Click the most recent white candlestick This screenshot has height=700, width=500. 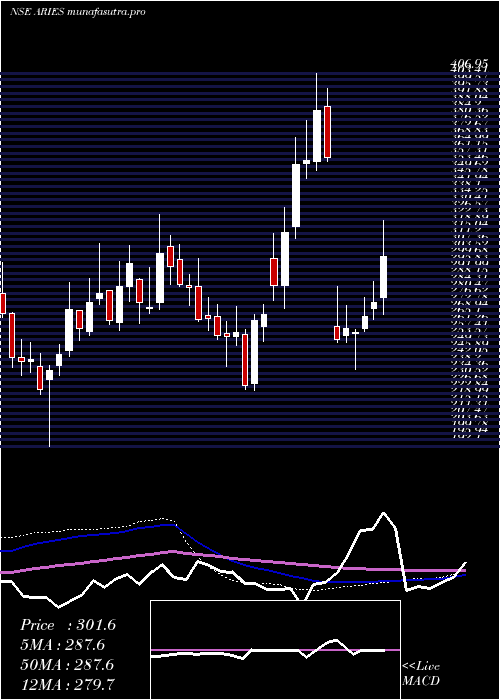point(383,277)
